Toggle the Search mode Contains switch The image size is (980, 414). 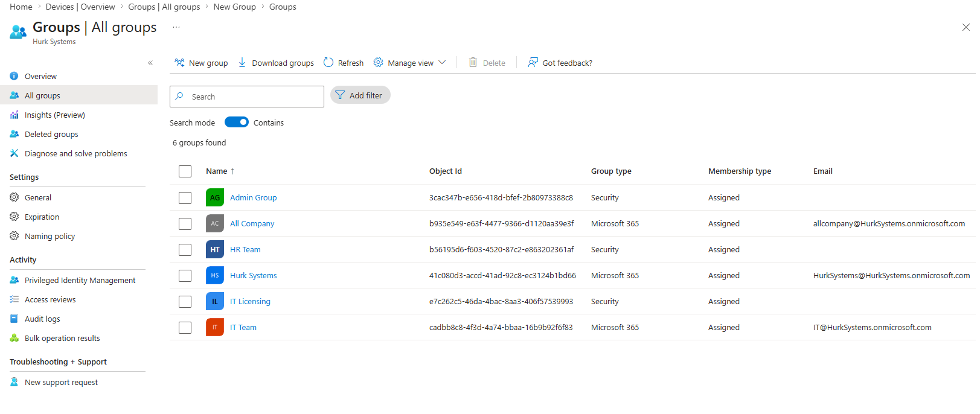tap(237, 122)
